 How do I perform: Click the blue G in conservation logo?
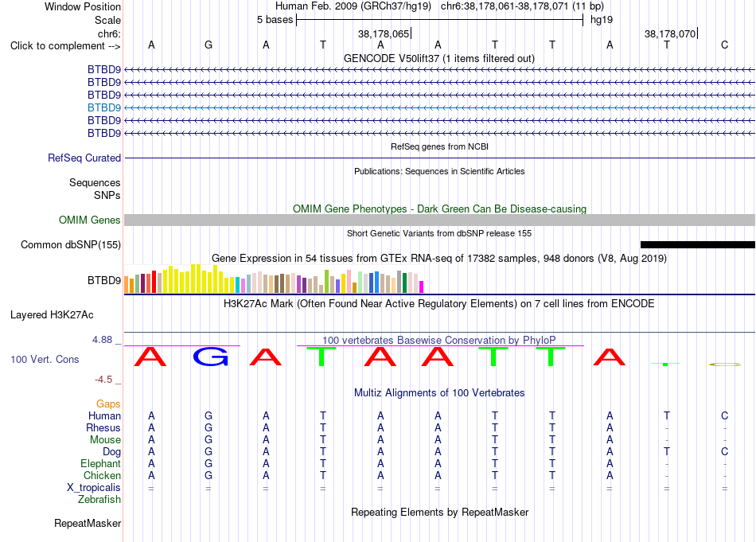coord(210,357)
